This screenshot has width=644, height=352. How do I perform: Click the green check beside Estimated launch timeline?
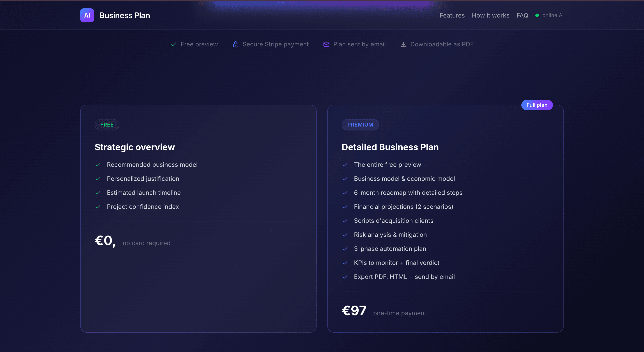point(98,193)
